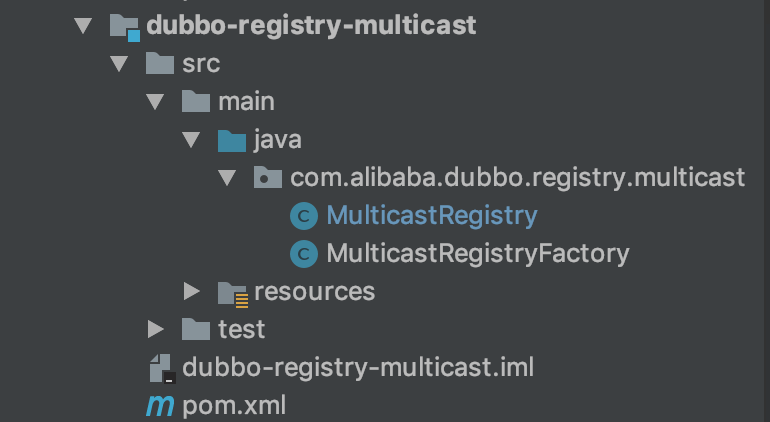
Task: Click the Maven pom.xml file icon
Action: click(160, 405)
